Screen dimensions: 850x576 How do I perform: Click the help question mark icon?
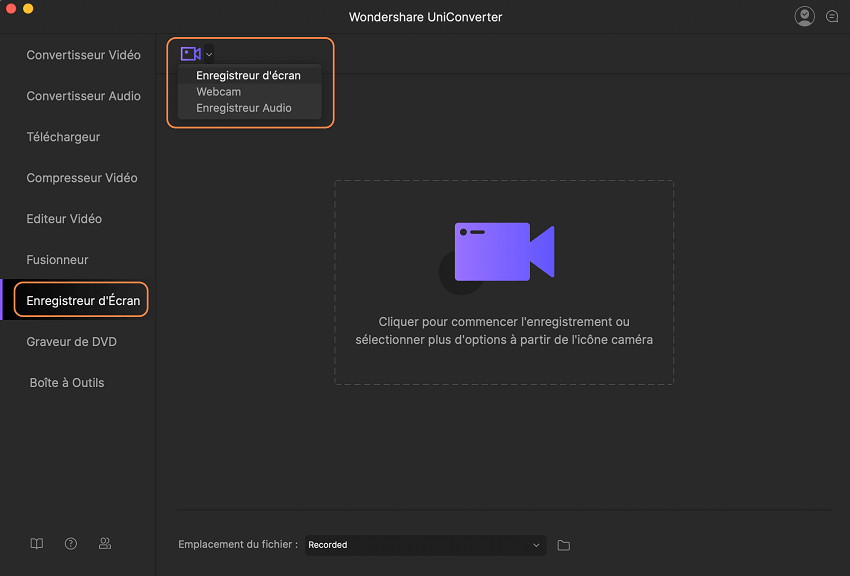point(71,544)
